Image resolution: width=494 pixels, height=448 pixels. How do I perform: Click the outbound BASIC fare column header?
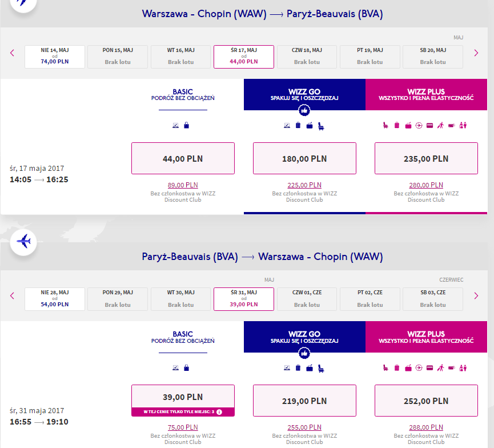pyautogui.click(x=183, y=95)
